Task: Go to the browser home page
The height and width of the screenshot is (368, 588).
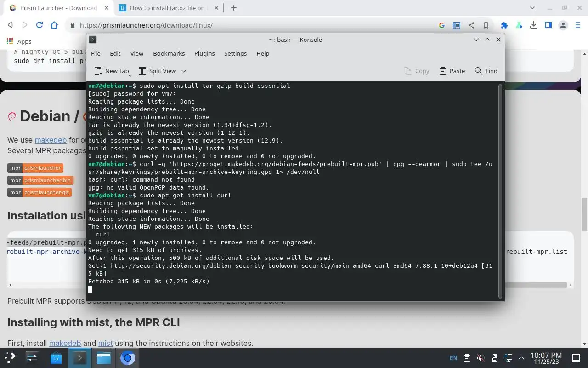Action: click(54, 25)
